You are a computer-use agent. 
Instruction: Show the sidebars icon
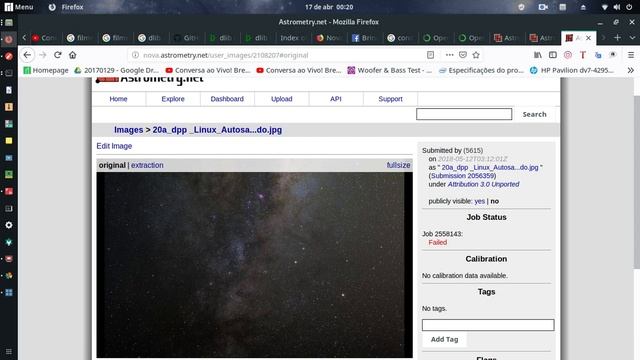coord(553,55)
